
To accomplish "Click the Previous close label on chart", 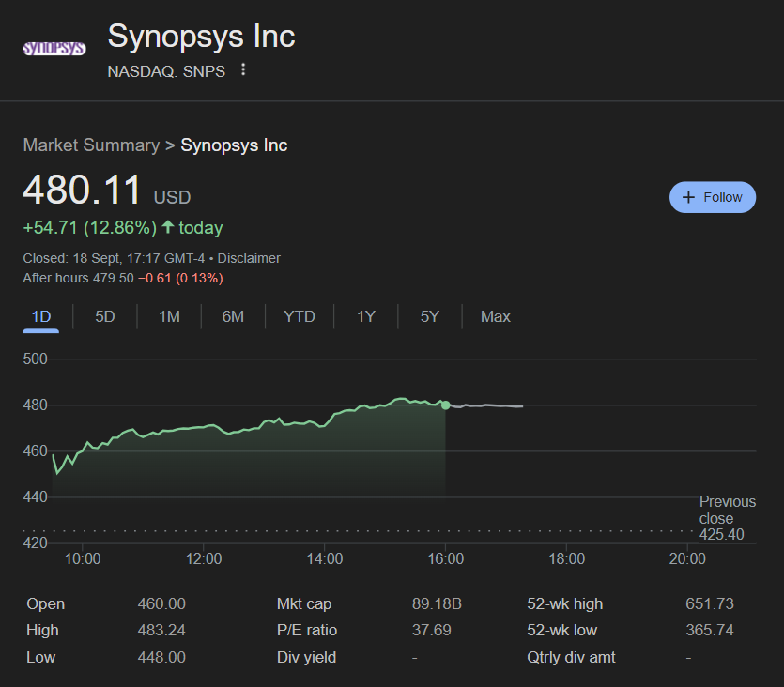I will (x=727, y=510).
